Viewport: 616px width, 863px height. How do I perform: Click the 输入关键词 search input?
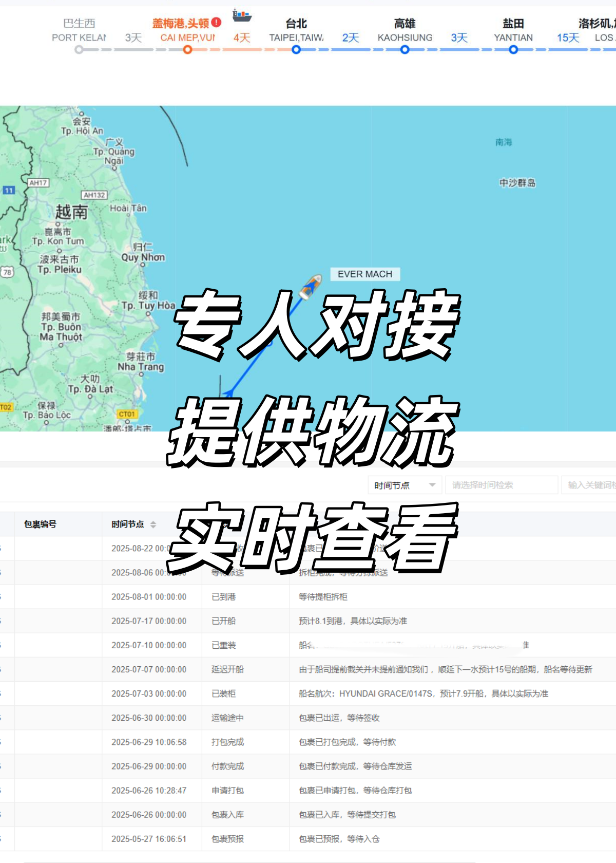pyautogui.click(x=590, y=485)
